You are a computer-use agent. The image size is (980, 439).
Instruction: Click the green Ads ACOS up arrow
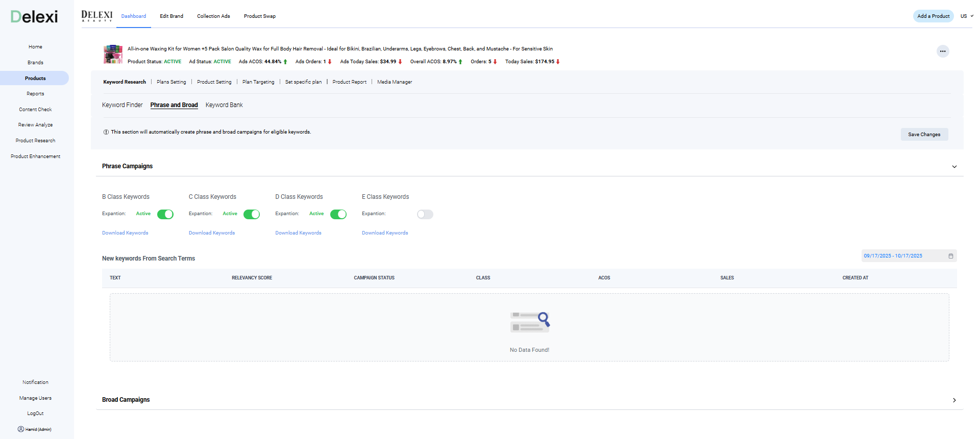285,62
